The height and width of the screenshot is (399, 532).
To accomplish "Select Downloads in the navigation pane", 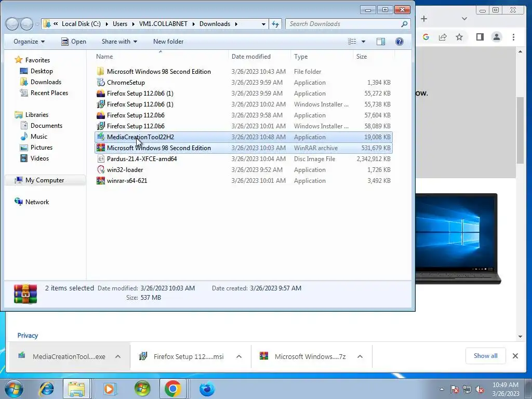I will pos(46,82).
